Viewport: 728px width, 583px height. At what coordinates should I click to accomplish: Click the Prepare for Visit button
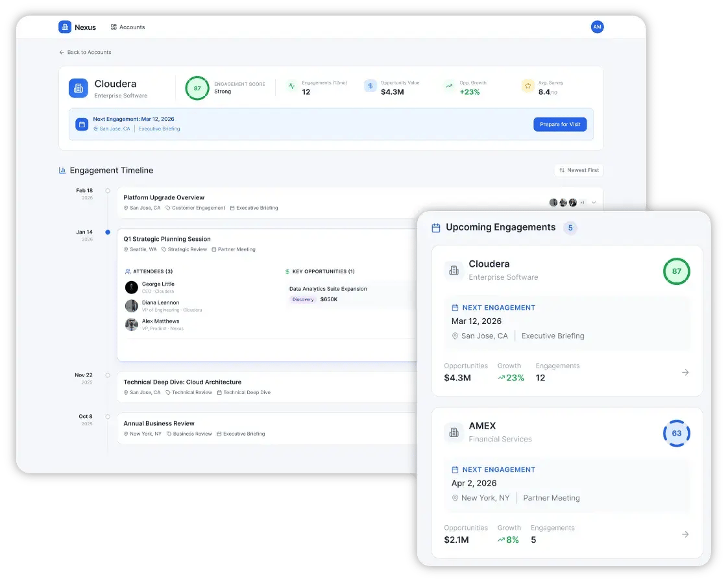[x=560, y=124]
